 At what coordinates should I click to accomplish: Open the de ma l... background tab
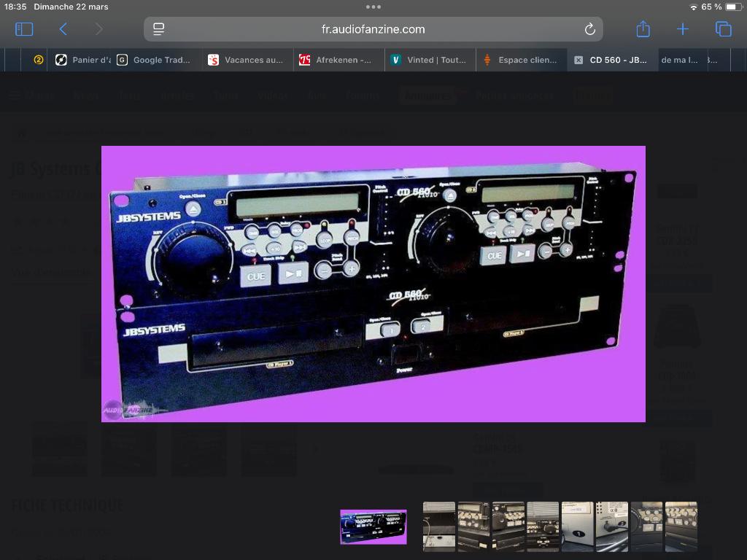coord(679,61)
